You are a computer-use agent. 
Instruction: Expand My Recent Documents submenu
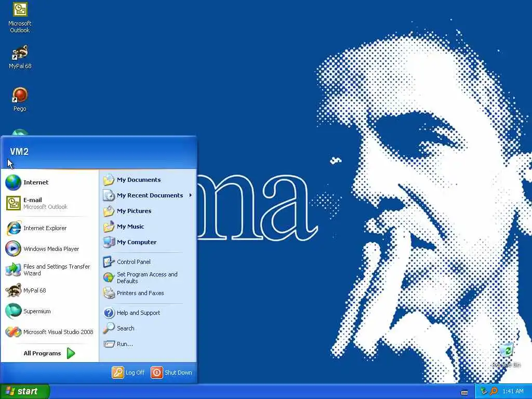click(148, 195)
